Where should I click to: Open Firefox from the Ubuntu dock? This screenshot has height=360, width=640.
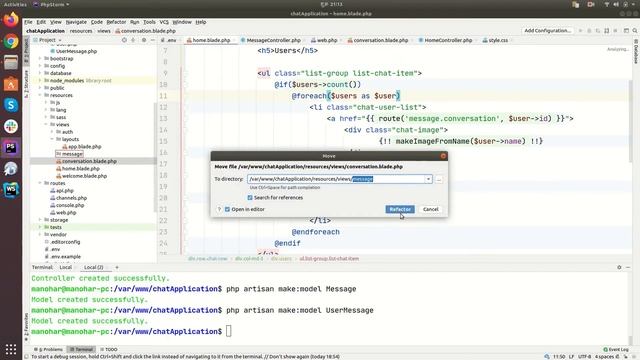[11, 20]
